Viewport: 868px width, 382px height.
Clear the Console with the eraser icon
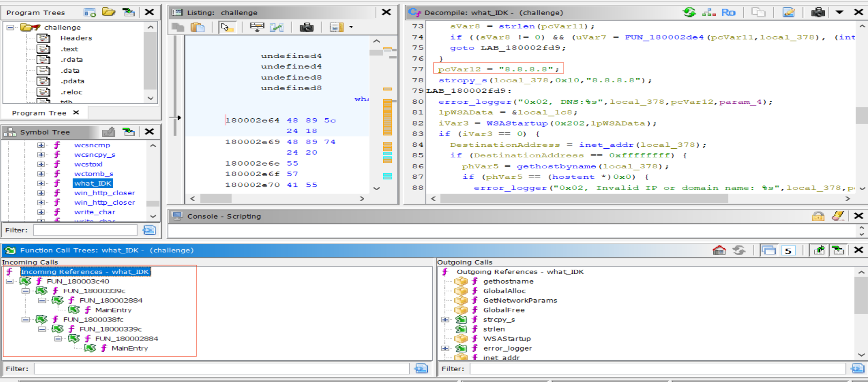(x=838, y=216)
